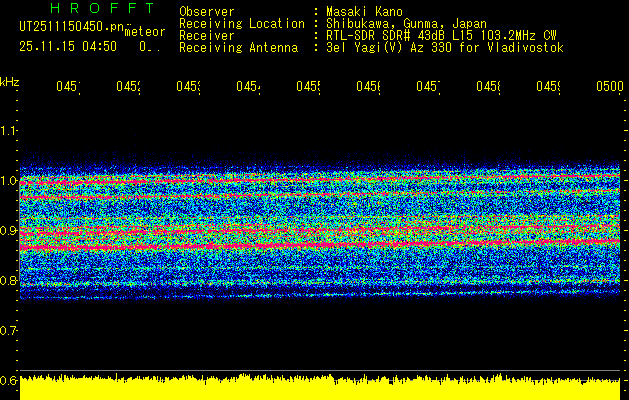Click the 0.7 kHz axis label
The width and height of the screenshot is (629, 400).
pos(8,330)
